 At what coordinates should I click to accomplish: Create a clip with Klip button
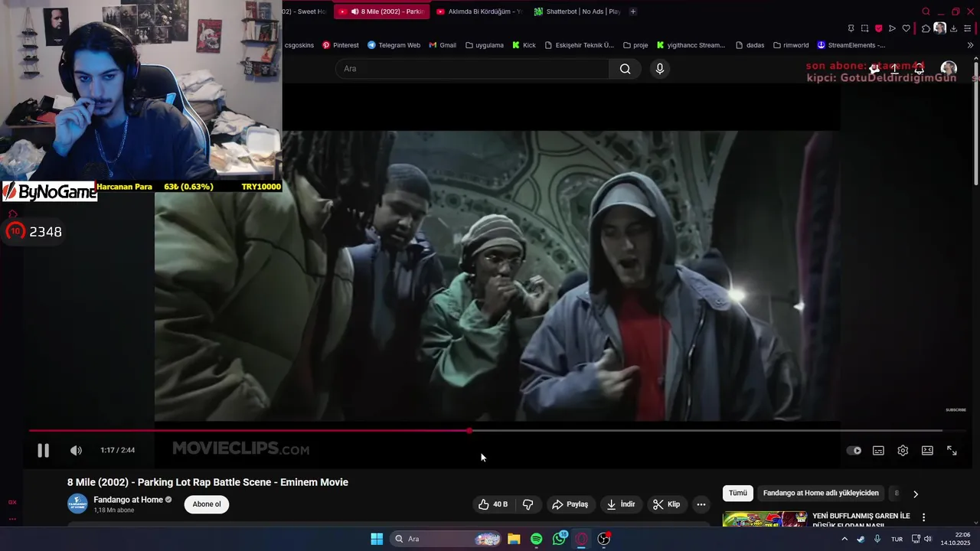[x=666, y=504]
